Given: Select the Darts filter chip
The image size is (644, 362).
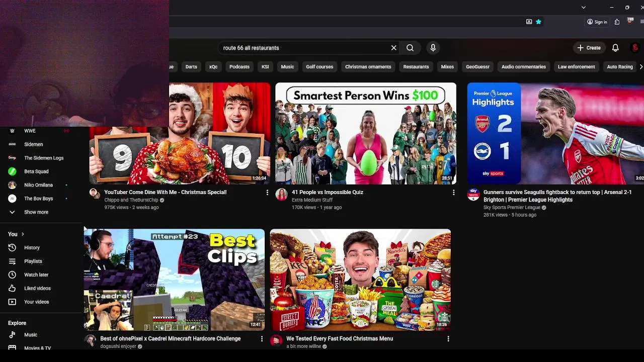Looking at the screenshot, I should (191, 66).
